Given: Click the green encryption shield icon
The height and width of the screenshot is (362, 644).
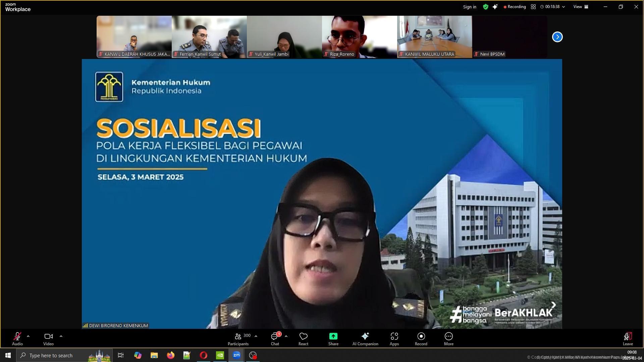Looking at the screenshot, I should click(x=485, y=7).
